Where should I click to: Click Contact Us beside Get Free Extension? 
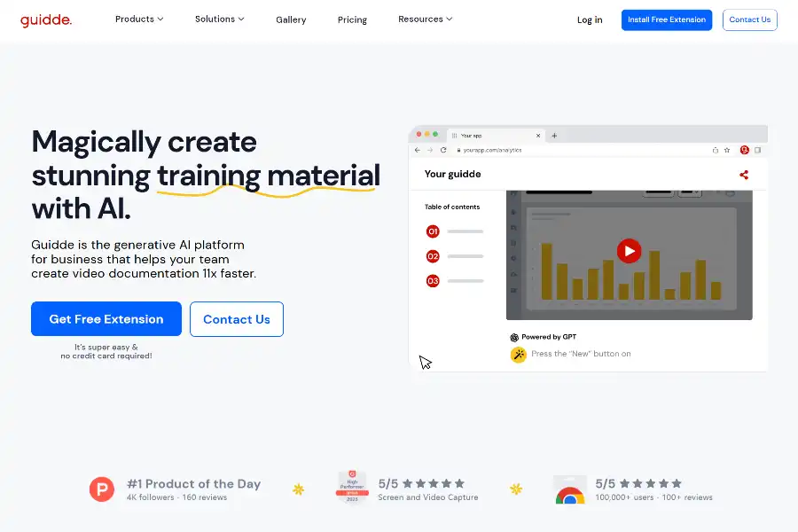point(237,319)
